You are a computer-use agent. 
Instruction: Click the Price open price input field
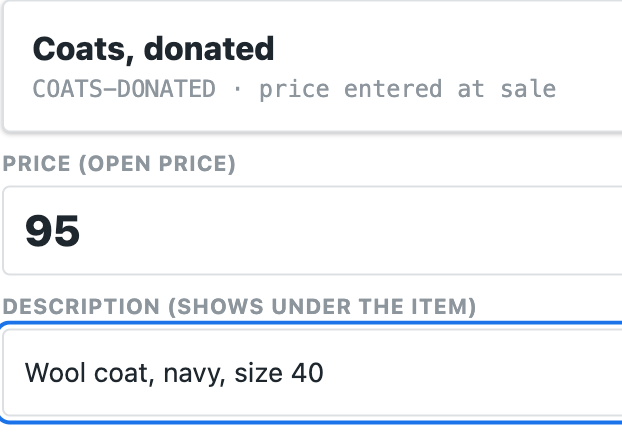pyautogui.click(x=313, y=230)
